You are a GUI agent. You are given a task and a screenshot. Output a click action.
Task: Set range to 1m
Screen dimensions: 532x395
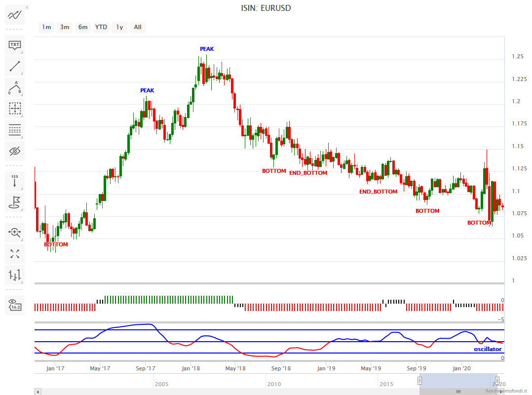click(46, 27)
